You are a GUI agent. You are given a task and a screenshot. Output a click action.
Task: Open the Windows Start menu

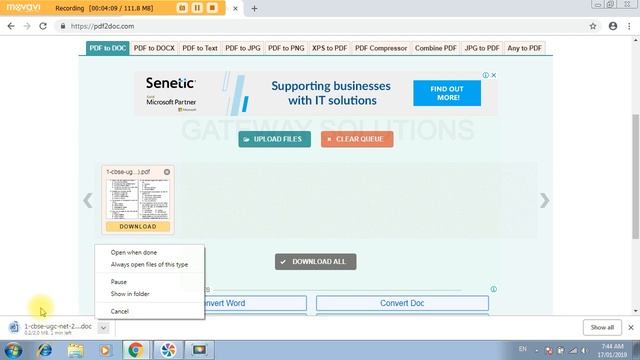coord(13,350)
